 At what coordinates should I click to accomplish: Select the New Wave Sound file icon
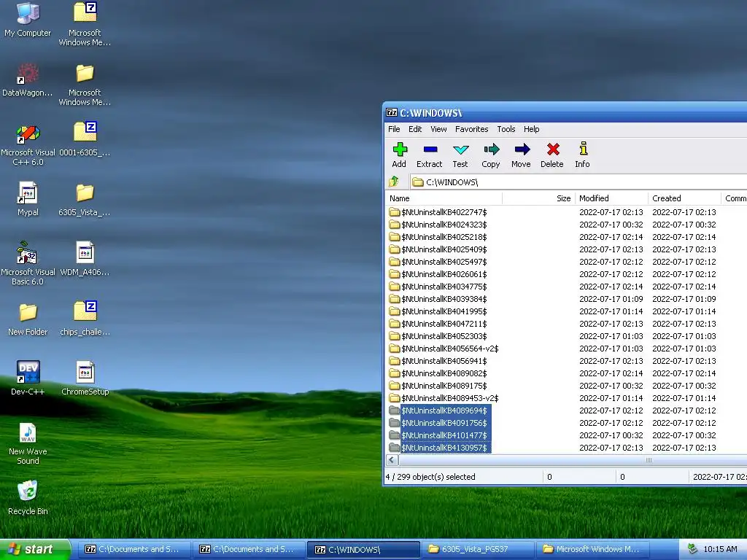pos(28,443)
